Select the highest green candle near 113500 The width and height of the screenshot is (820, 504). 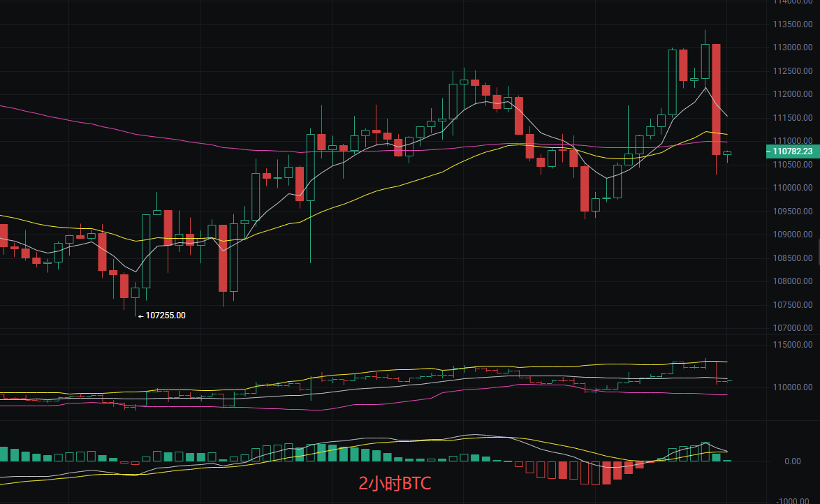706,63
